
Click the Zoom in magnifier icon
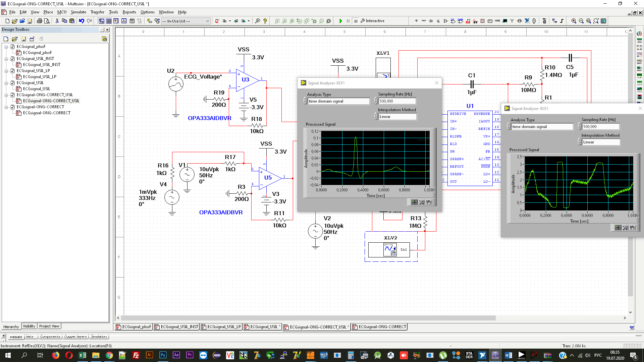click(574, 21)
